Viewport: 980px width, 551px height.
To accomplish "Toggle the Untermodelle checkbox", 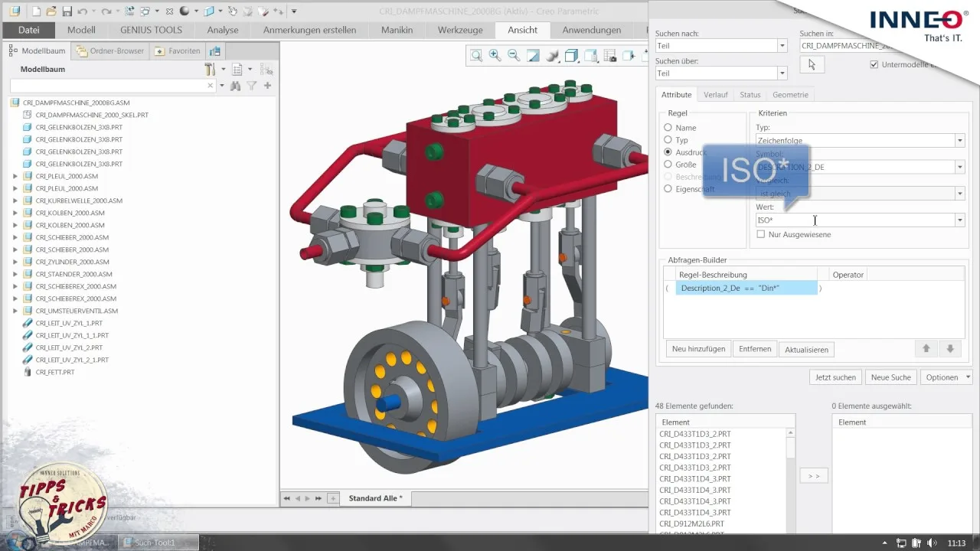I will tap(874, 64).
